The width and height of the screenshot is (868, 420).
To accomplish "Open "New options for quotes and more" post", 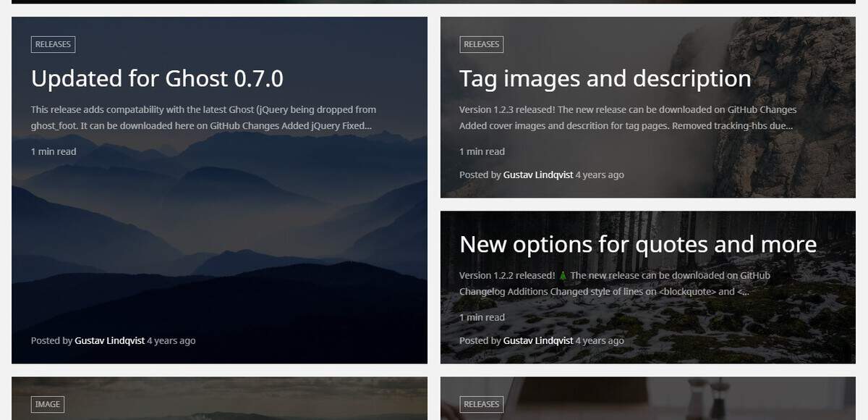I will click(x=637, y=244).
